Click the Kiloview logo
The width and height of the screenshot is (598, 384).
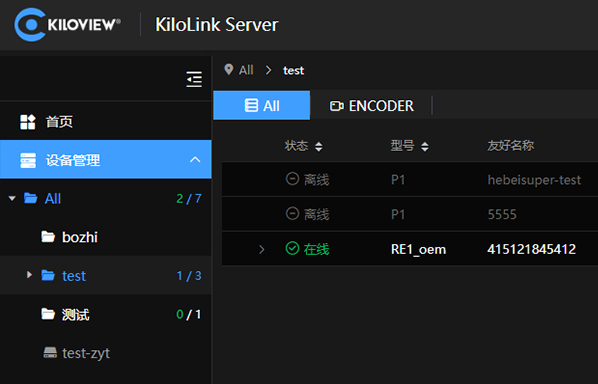pyautogui.click(x=68, y=24)
